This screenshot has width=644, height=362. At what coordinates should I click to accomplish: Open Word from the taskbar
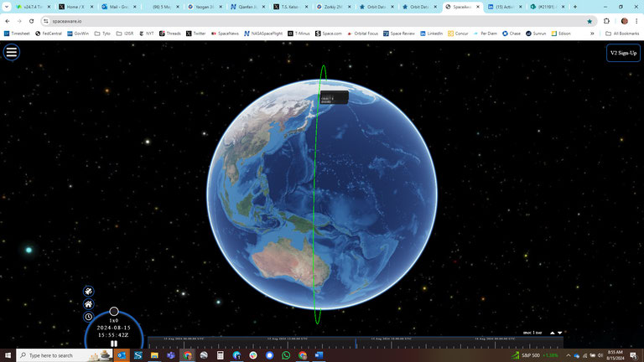point(319,355)
